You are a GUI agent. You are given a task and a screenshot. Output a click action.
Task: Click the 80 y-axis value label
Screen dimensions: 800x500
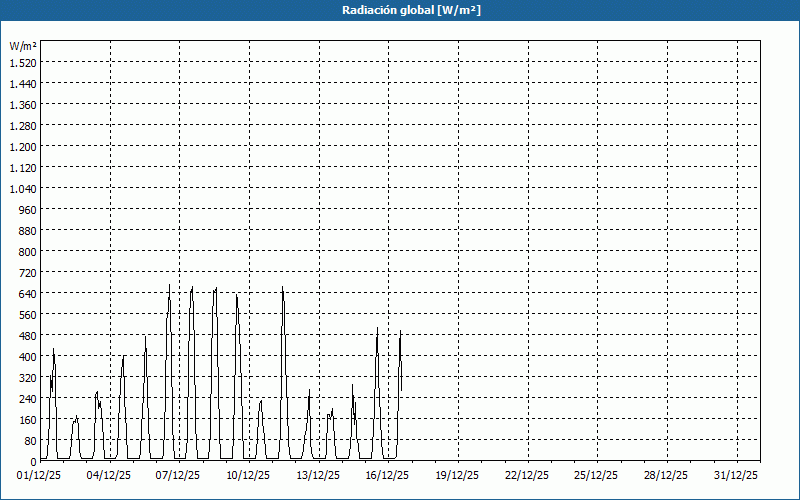coord(30,440)
